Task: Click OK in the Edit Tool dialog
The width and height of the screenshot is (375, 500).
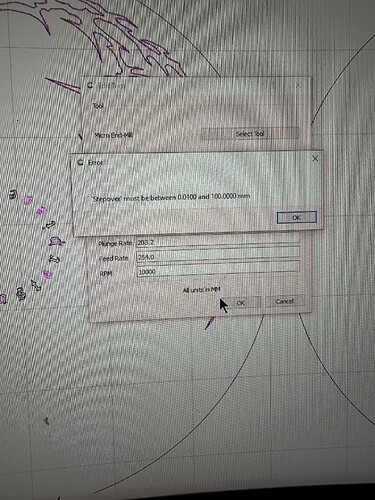Action: pyautogui.click(x=241, y=303)
